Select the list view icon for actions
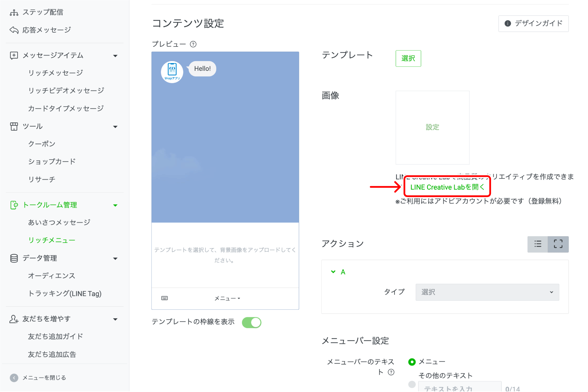The image size is (588, 392). [538, 244]
